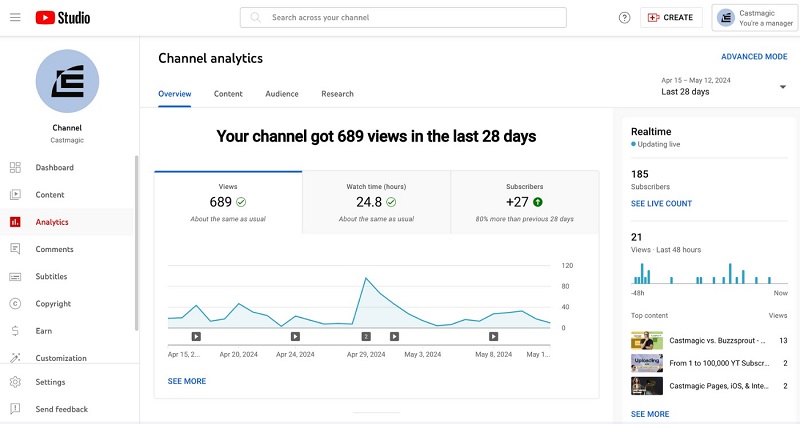Click the realtime 48-hour views bar chart
Image resolution: width=800 pixels, height=424 pixels.
tap(709, 273)
